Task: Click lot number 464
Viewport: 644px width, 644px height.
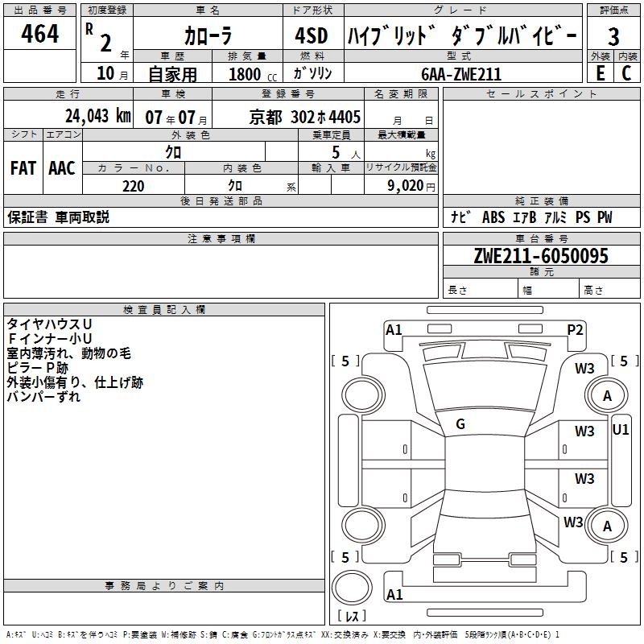Action: [x=39, y=33]
